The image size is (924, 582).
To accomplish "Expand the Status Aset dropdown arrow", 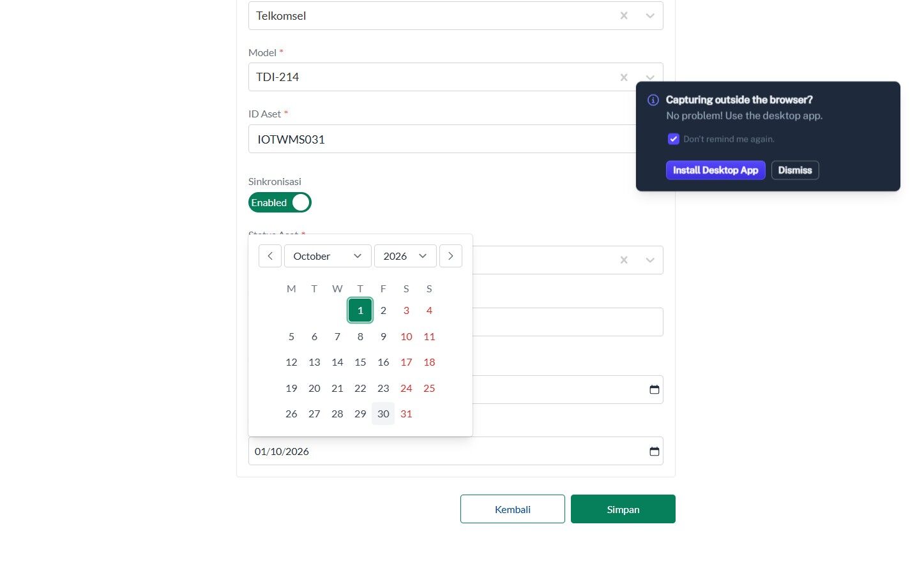I will pos(650,260).
